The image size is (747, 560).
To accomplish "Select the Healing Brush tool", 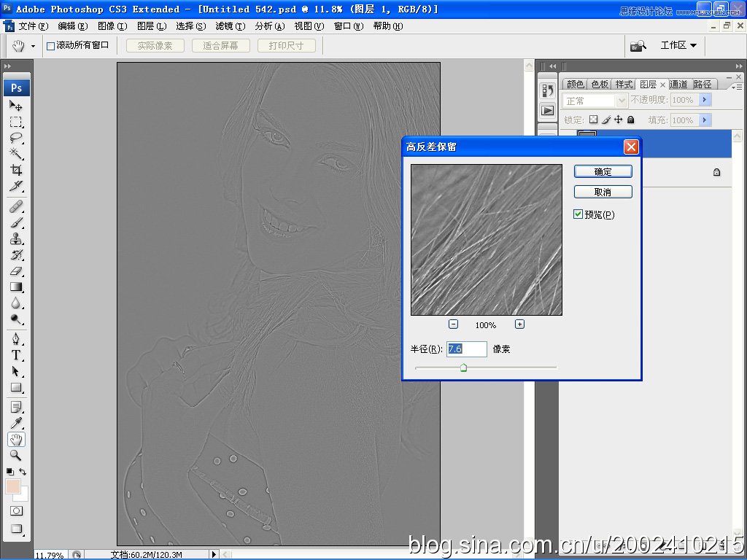I will pyautogui.click(x=16, y=206).
